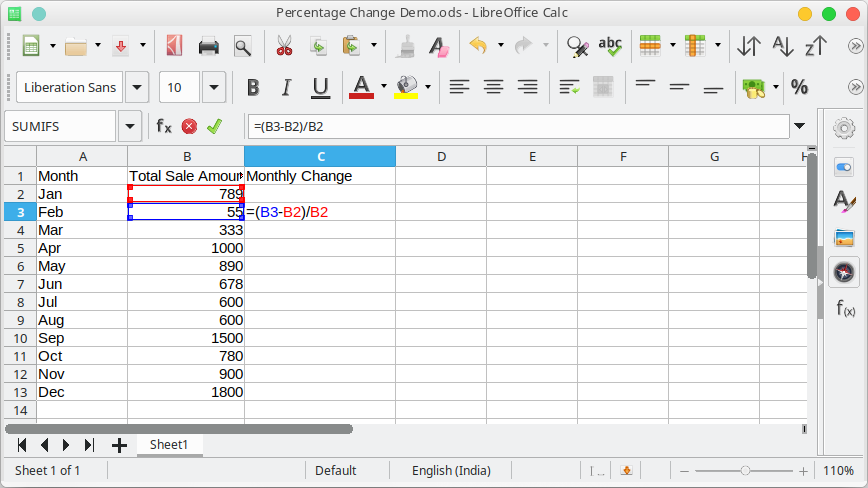
Task: Click Sort Ascending icon
Action: 782,46
